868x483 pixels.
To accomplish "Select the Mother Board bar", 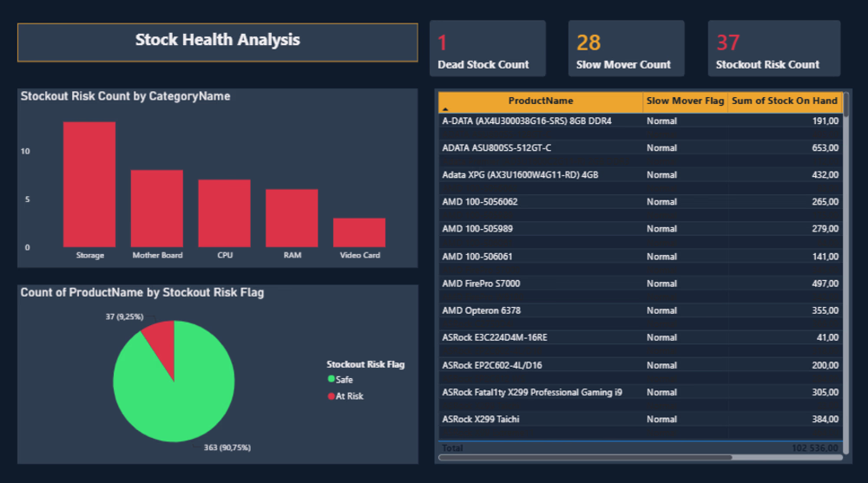I will pyautogui.click(x=156, y=209).
